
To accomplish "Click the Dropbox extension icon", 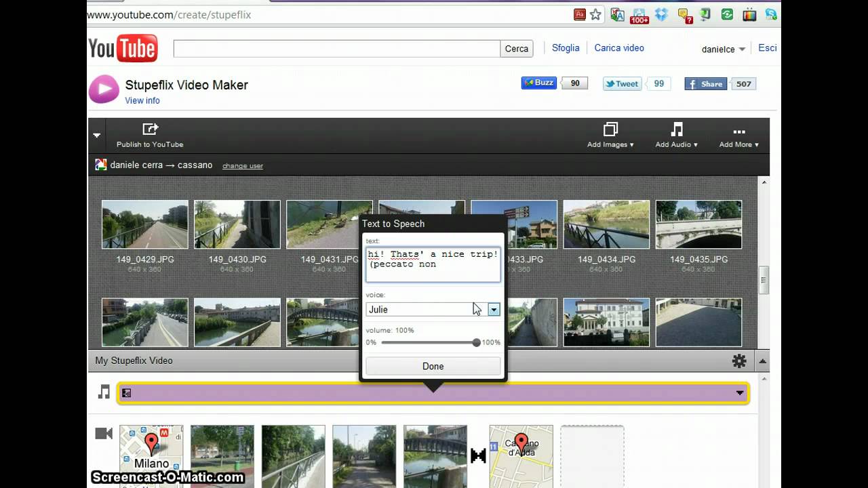I will tap(661, 14).
